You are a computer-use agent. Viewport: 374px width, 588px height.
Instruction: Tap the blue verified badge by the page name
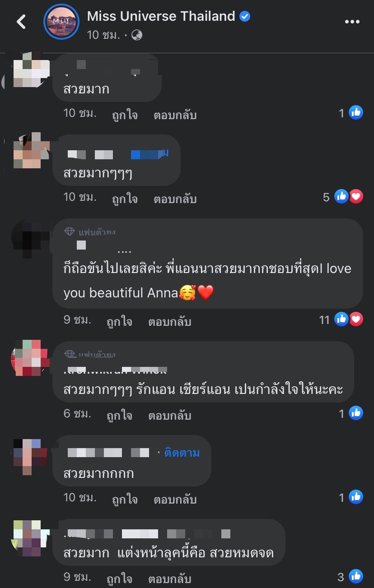click(245, 17)
